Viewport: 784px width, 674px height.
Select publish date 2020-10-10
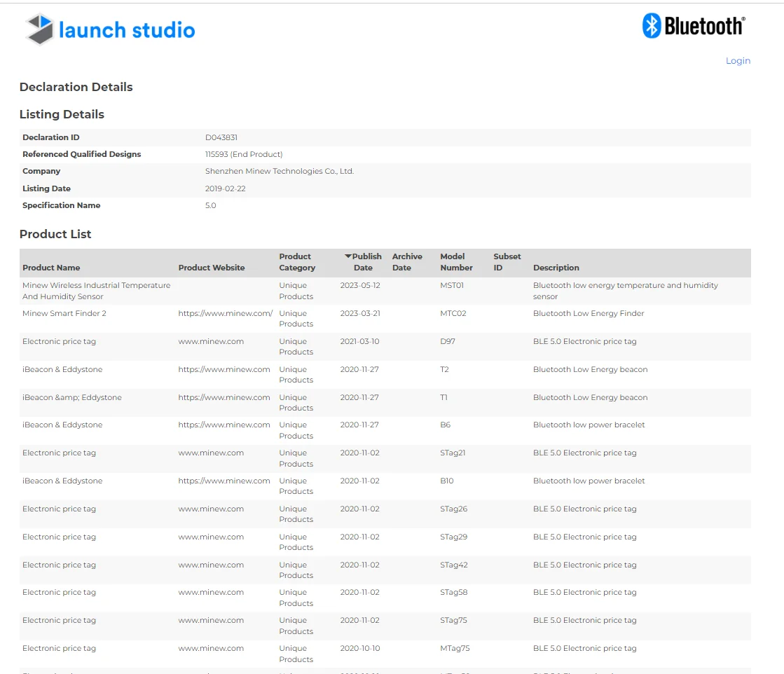coord(360,649)
